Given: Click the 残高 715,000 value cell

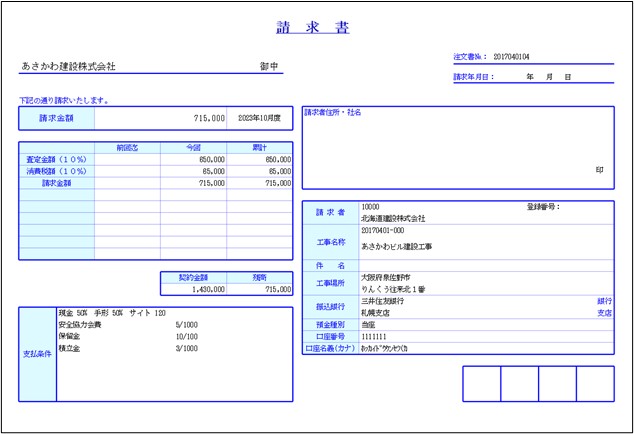Looking at the screenshot, I should [x=259, y=289].
